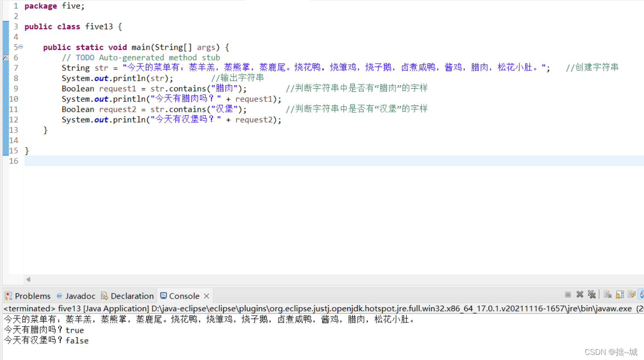Click the Remove All Terminated Launches icon
The width and height of the screenshot is (644, 360).
pos(592,294)
